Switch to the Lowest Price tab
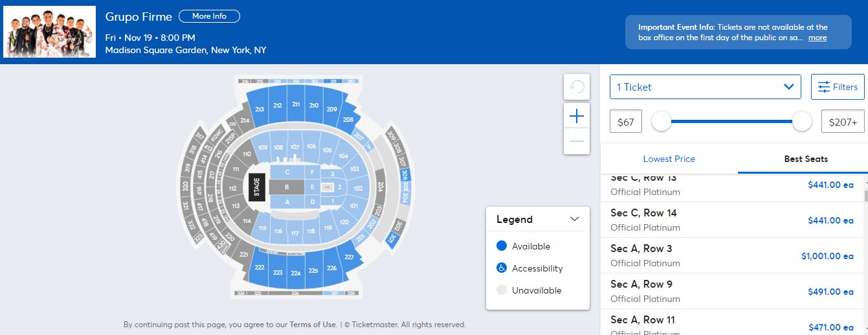Screen dimensions: 868x335 point(669,159)
